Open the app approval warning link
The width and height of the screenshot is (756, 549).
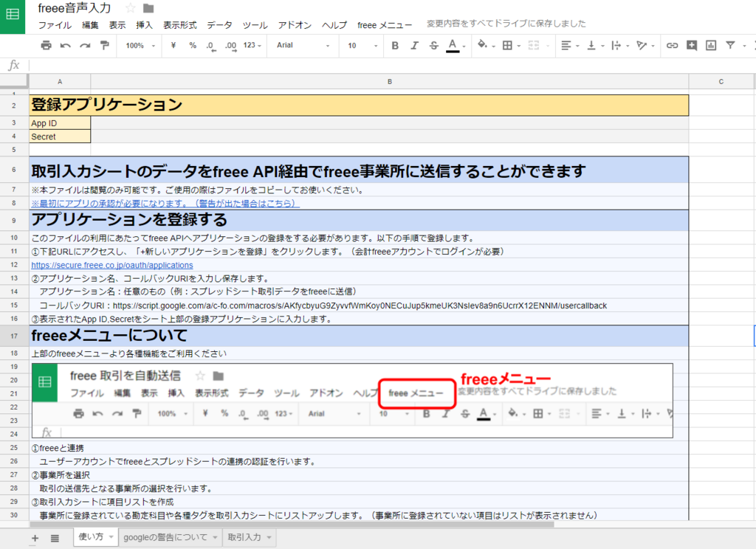165,204
